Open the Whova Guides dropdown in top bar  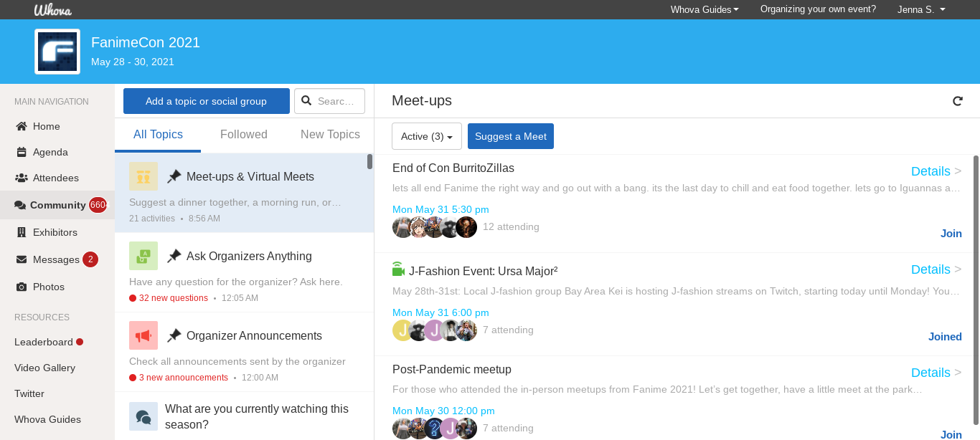tap(705, 9)
